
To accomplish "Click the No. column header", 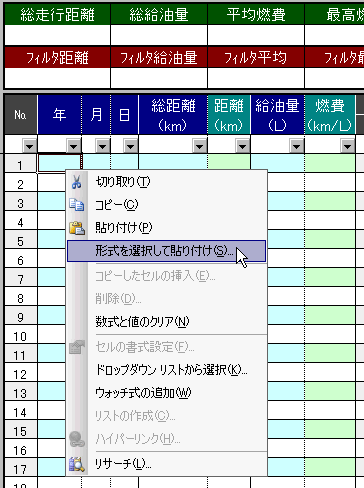I will pyautogui.click(x=20, y=115).
